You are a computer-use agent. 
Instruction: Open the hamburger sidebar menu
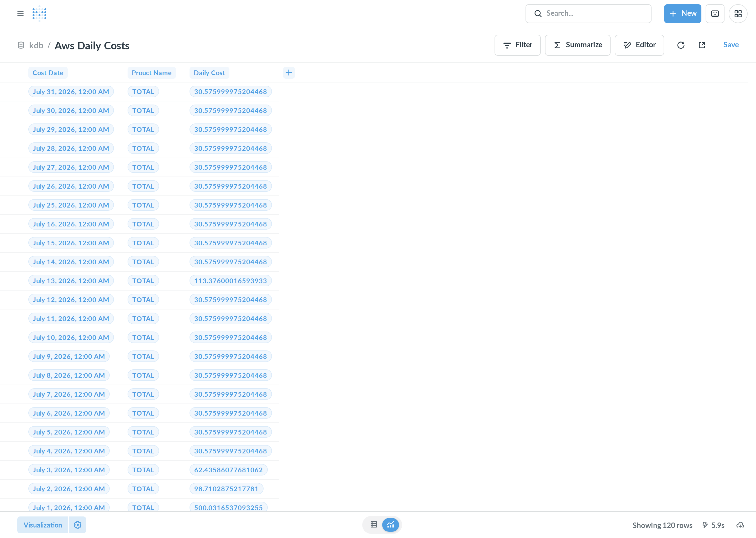point(20,14)
